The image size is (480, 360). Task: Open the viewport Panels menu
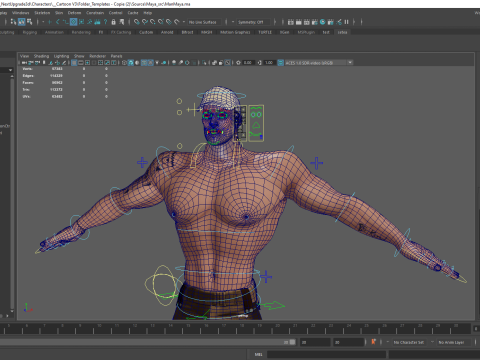click(116, 56)
